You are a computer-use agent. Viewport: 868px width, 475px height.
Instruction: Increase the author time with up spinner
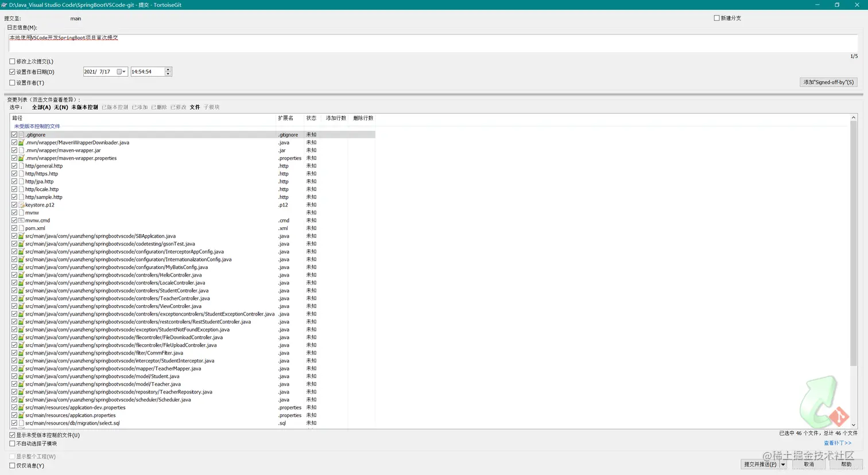point(168,69)
